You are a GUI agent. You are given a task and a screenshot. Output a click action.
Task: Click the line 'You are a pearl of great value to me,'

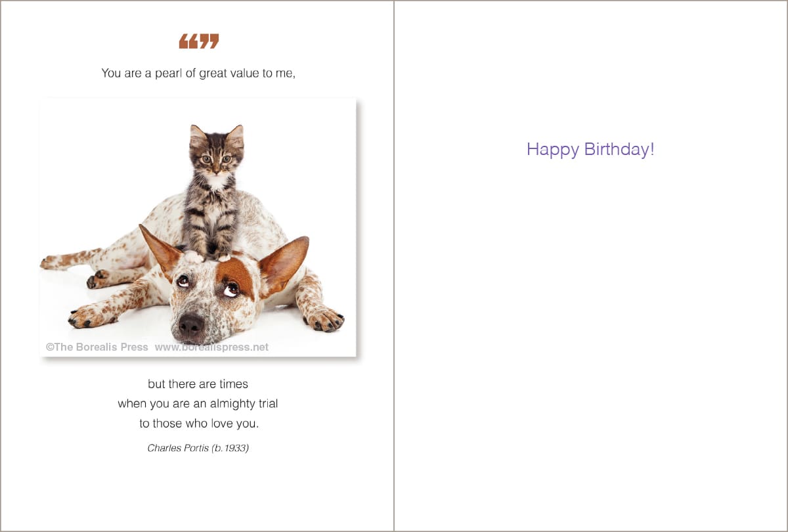pos(198,73)
